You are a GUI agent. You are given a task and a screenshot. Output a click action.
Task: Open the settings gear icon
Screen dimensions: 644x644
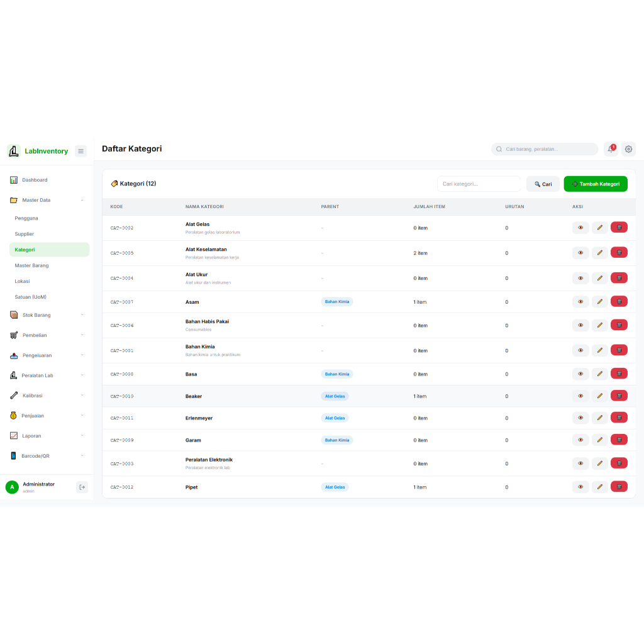tap(628, 149)
